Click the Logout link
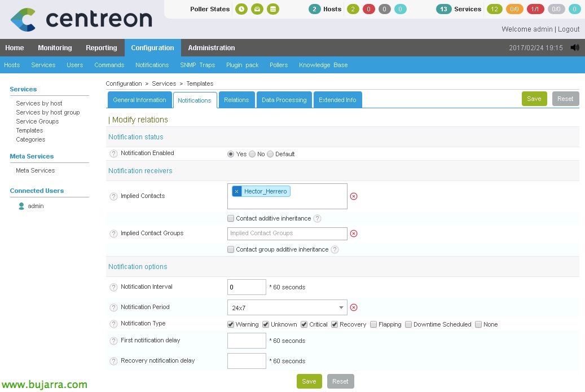This screenshot has height=392, width=585. [569, 29]
